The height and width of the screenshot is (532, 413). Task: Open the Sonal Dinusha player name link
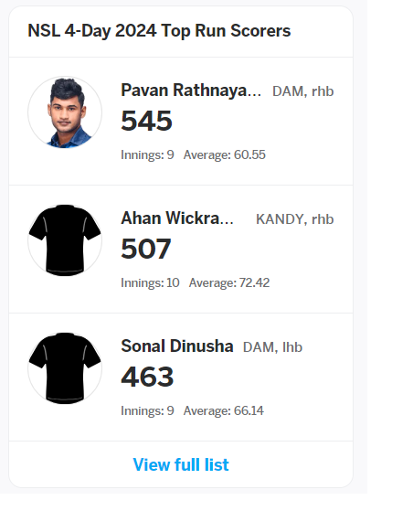pos(177,346)
